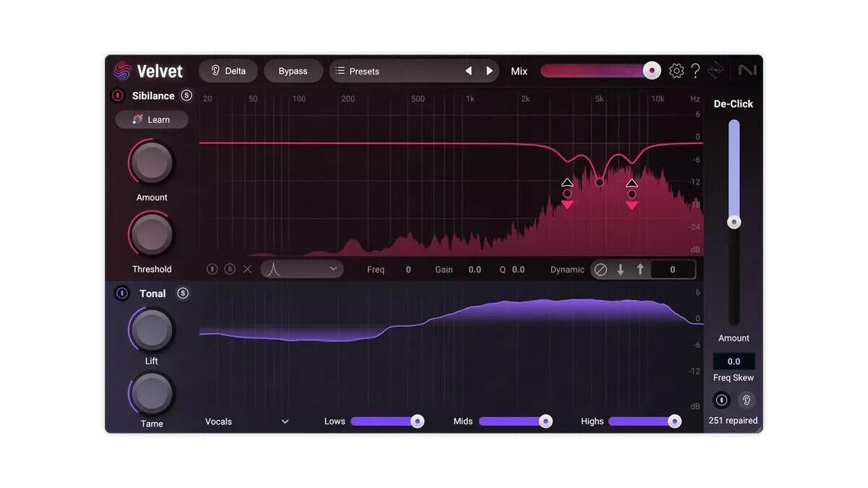Solo the Tonal module
Image resolution: width=868 pixels, height=488 pixels.
point(183,293)
